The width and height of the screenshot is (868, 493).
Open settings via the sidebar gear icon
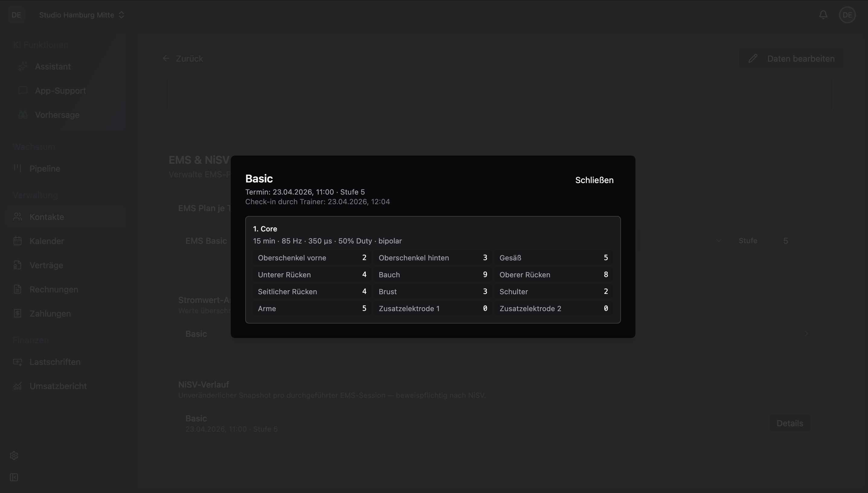pyautogui.click(x=14, y=456)
